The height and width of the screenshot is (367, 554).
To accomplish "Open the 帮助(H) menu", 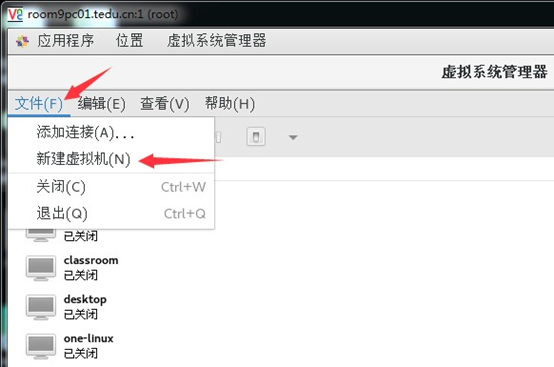I will point(230,104).
